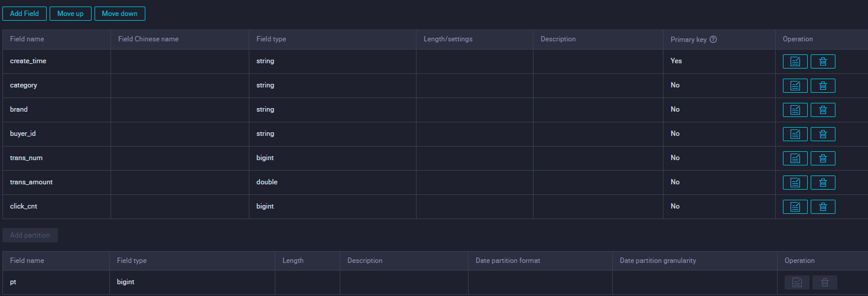
Task: Delete the trans_num field row
Action: tap(823, 158)
